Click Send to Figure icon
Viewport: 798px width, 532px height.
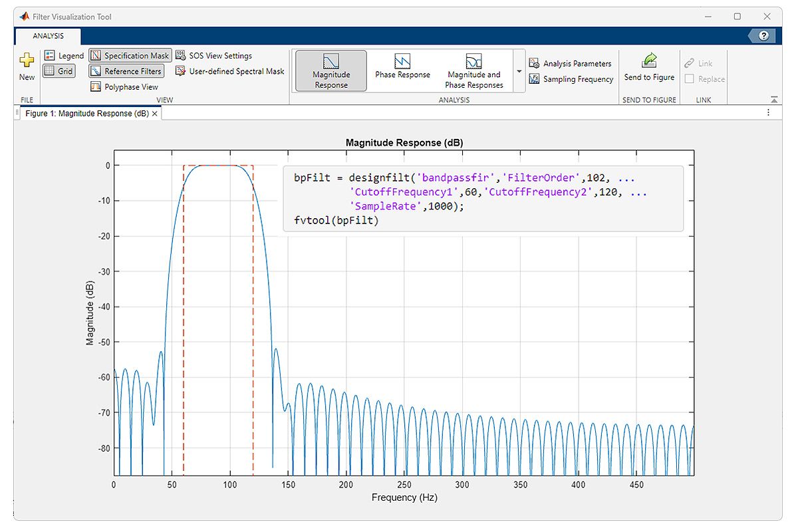[649, 61]
